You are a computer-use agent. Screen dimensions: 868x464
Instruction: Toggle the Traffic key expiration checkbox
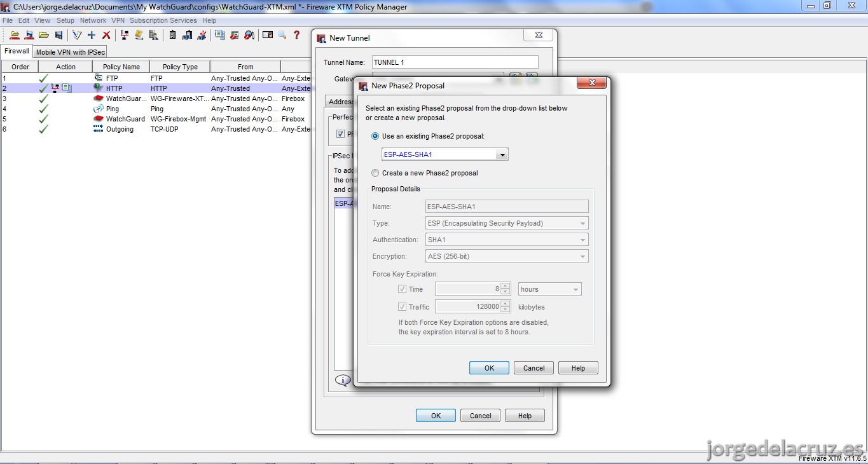(402, 307)
